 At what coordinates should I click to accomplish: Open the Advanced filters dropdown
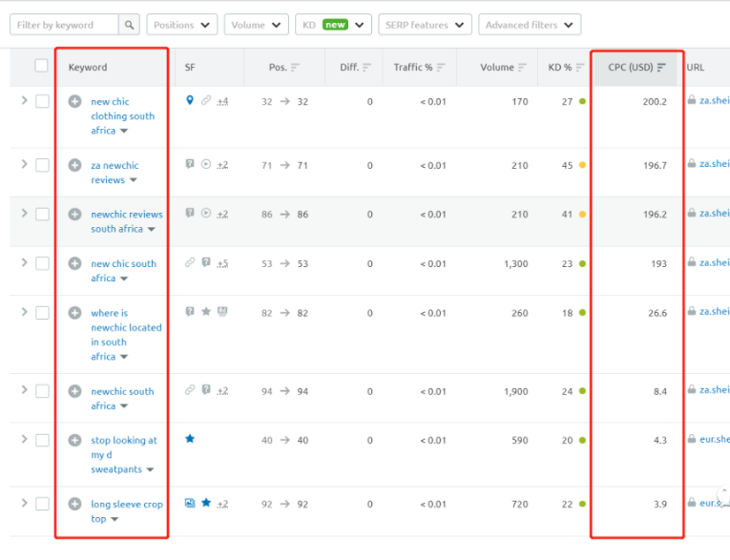coord(530,25)
